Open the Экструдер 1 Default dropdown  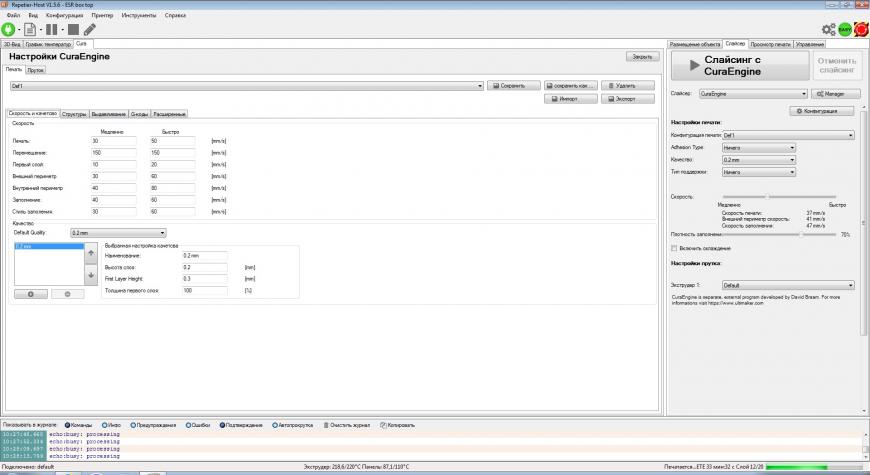(788, 285)
